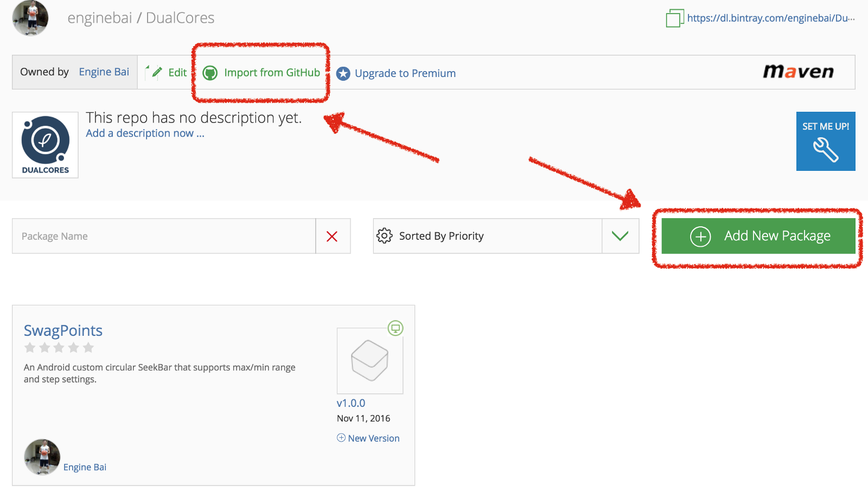
Task: Select Import from GitHub option
Action: 272,73
